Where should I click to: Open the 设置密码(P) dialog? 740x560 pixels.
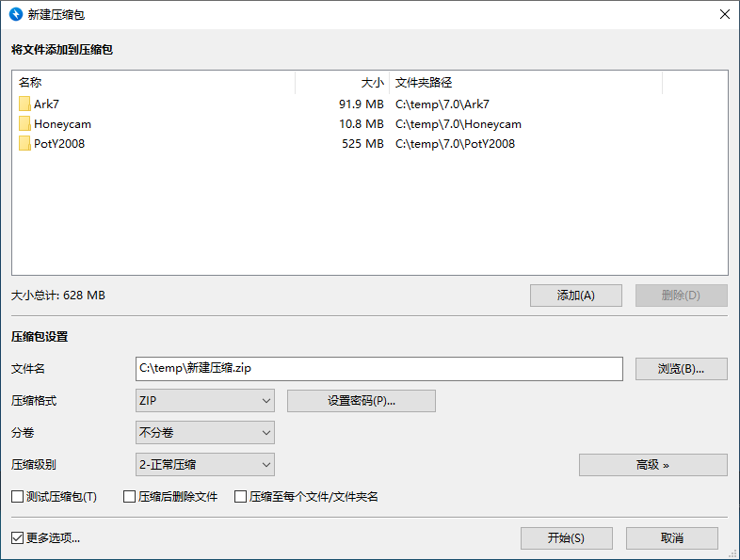tap(361, 401)
